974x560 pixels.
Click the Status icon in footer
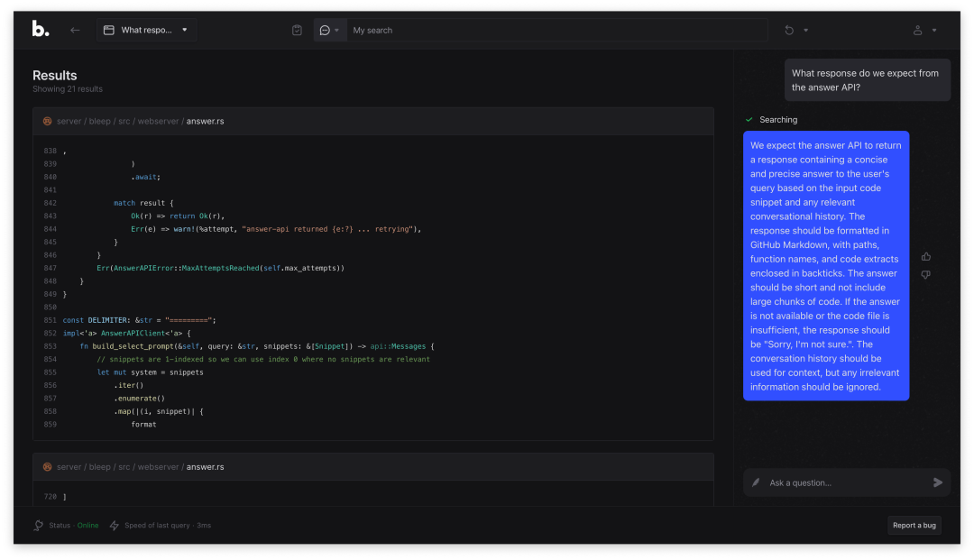[x=39, y=525]
